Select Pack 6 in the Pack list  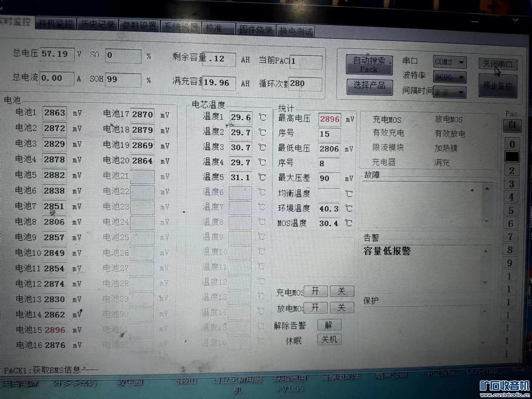click(x=510, y=224)
